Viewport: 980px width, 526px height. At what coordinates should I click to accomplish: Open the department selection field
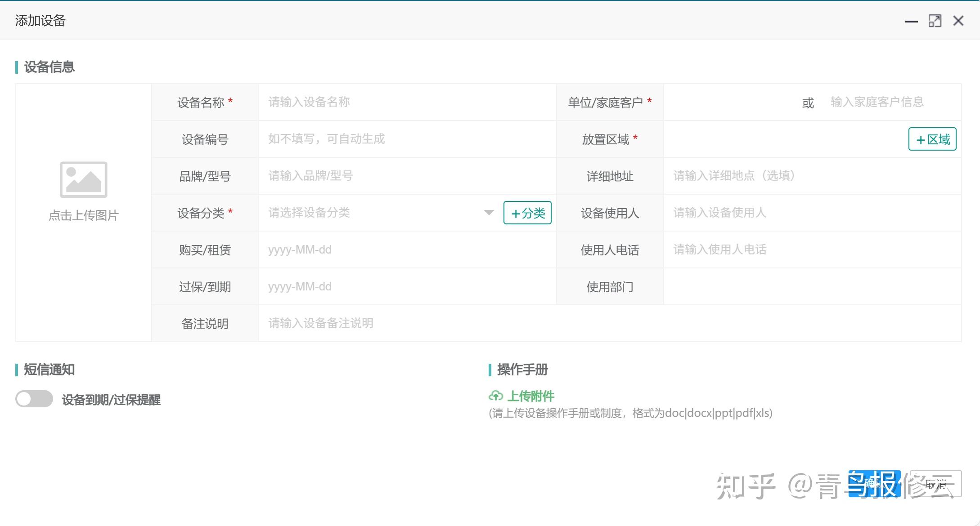pyautogui.click(x=812, y=286)
